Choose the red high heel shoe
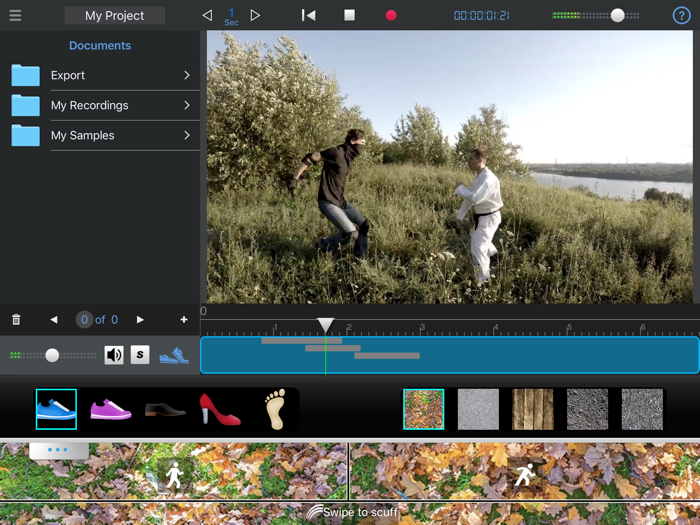Screen dimensions: 700x525 pos(220,409)
